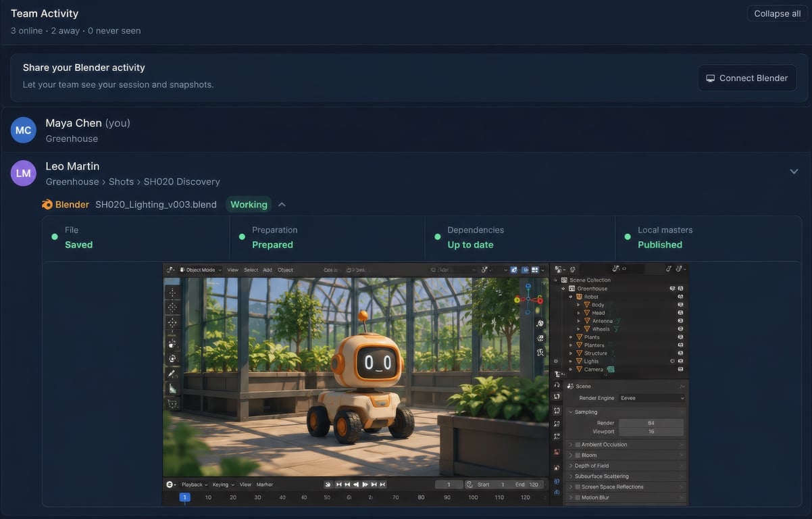
Task: Click the Viewport samples field showing 16
Action: click(x=651, y=431)
